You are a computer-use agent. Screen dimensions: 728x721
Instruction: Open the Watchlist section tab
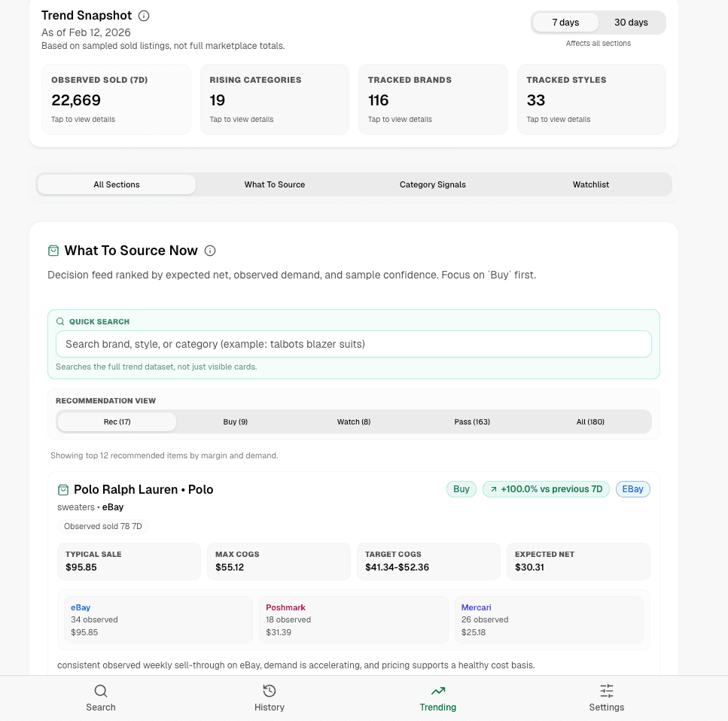[590, 184]
